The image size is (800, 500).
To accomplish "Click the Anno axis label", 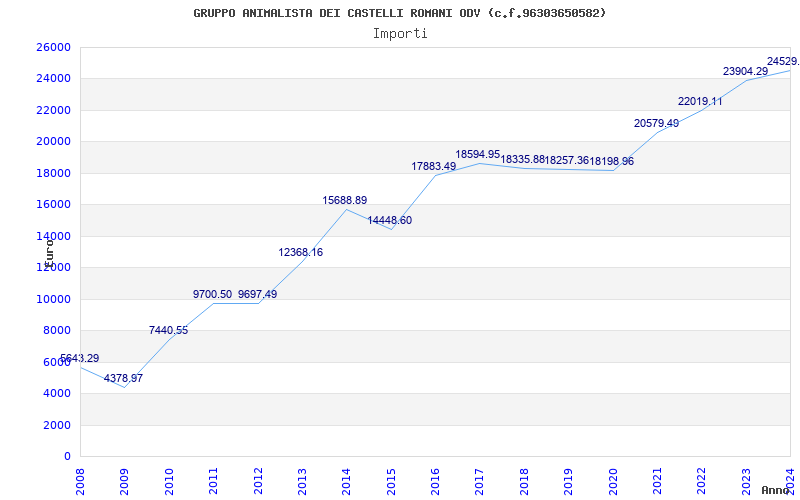I will (x=775, y=490).
